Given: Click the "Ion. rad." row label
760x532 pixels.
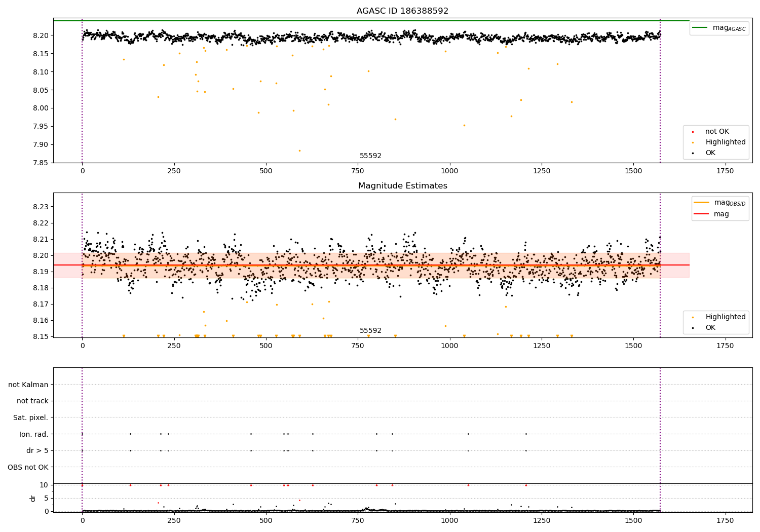Looking at the screenshot, I should tap(34, 434).
